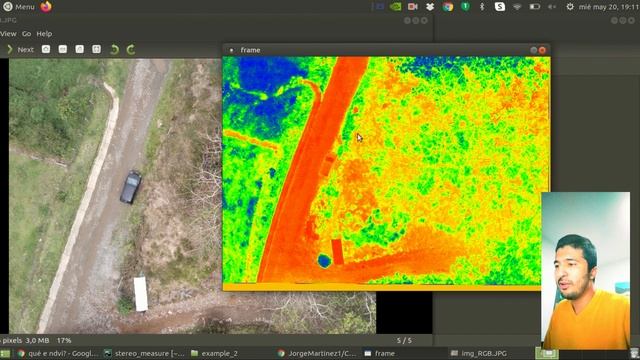Switch to frame taskbar item
The height and width of the screenshot is (360, 640).
coord(380,353)
